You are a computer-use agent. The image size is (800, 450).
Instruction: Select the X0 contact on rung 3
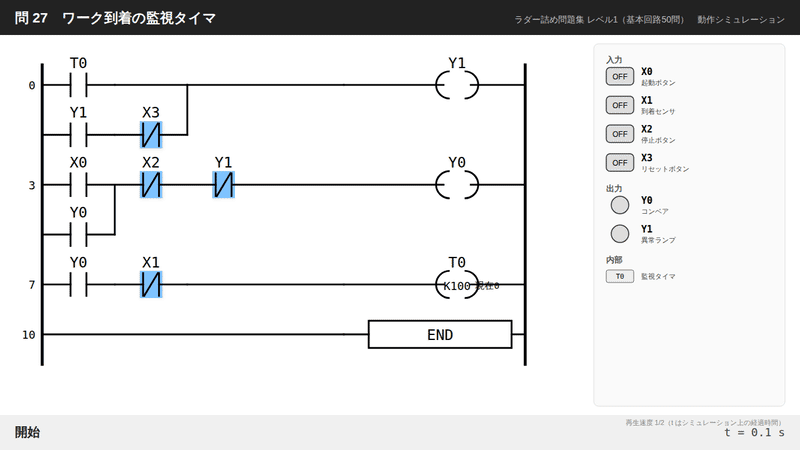(78, 185)
